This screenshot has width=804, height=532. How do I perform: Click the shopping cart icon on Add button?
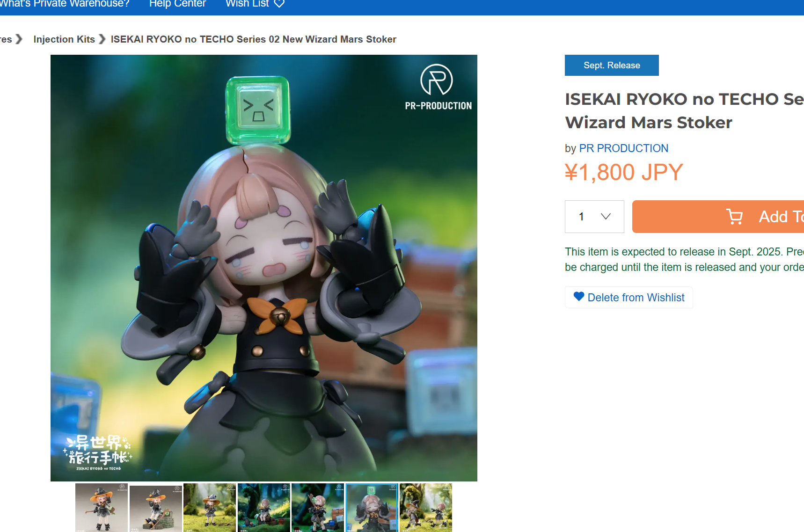point(734,217)
